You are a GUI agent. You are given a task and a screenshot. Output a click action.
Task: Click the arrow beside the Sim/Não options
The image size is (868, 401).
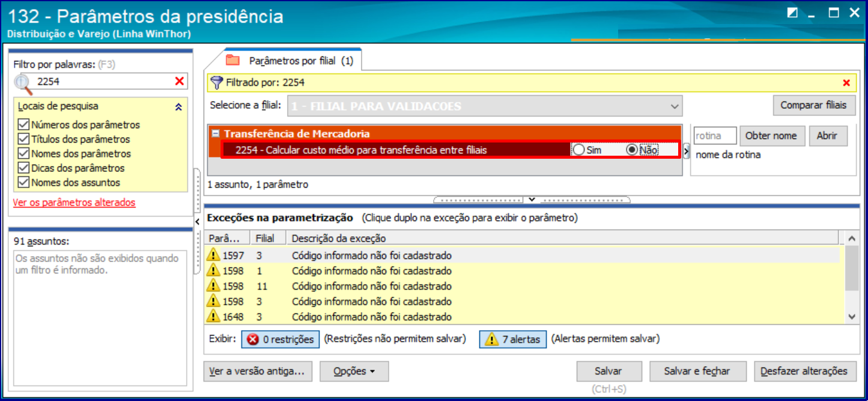pyautogui.click(x=687, y=150)
